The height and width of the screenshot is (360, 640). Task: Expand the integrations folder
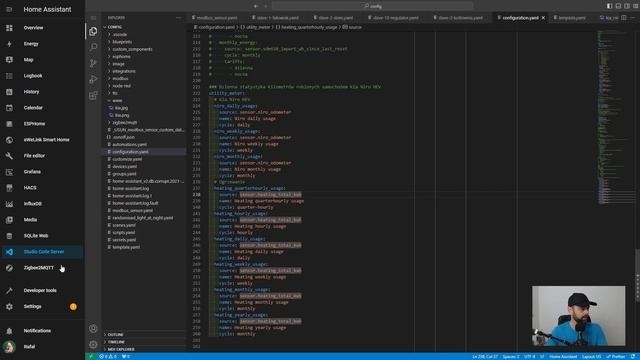144,71
